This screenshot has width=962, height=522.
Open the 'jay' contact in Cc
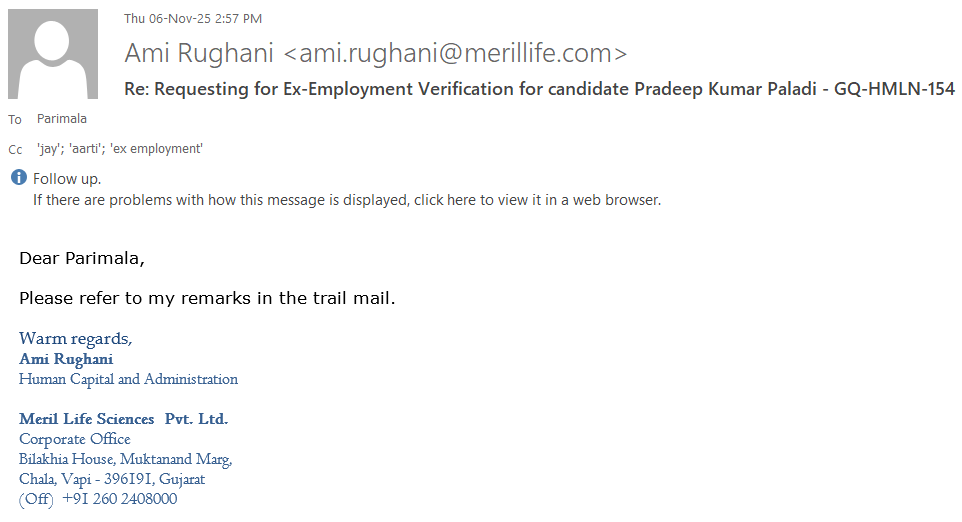coord(50,149)
